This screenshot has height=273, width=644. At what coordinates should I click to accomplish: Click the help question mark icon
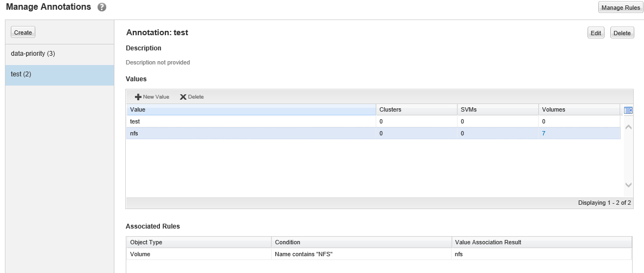pos(102,8)
